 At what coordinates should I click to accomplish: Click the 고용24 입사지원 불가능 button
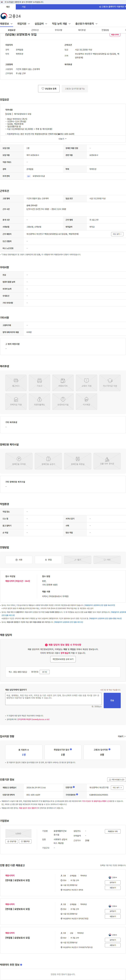click(75, 89)
